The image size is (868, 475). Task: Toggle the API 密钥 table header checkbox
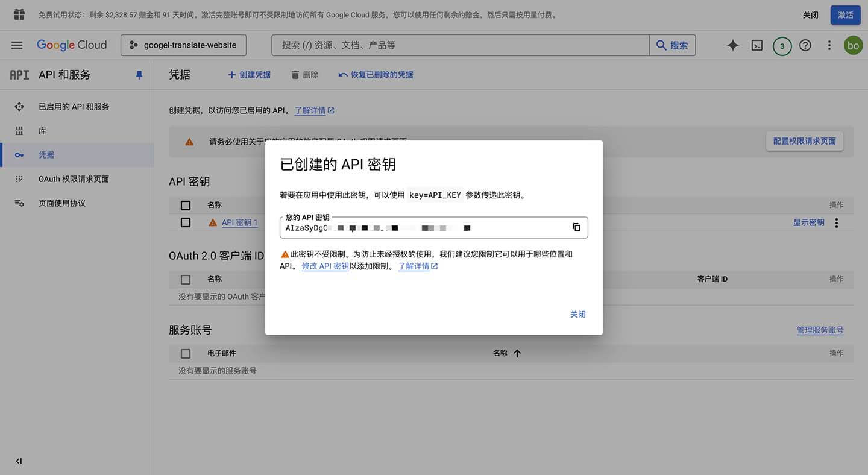point(186,205)
